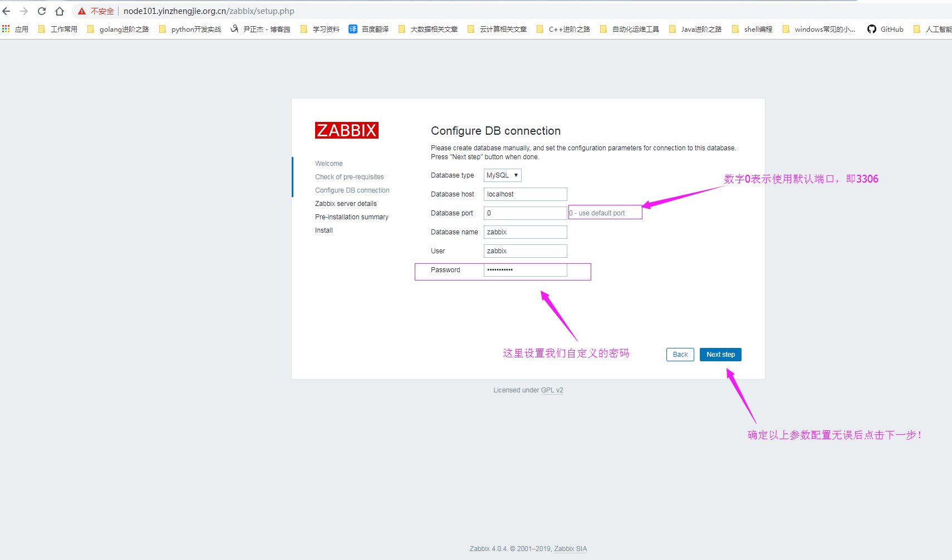Screen dimensions: 952x560
Task: Select the Install step
Action: (324, 230)
